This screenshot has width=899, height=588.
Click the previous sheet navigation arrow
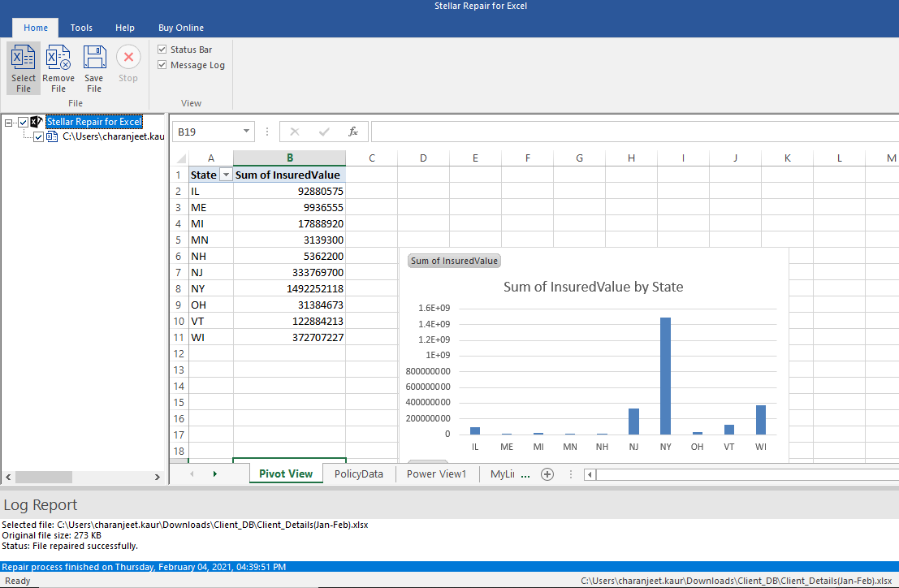click(x=192, y=474)
